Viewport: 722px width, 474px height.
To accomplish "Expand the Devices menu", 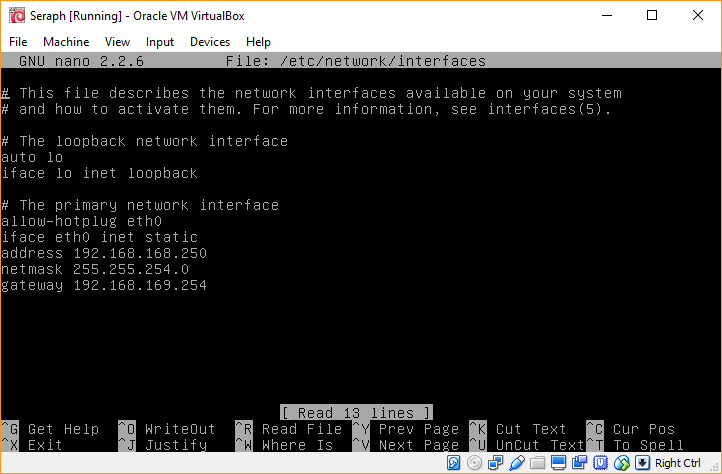I will pyautogui.click(x=209, y=42).
